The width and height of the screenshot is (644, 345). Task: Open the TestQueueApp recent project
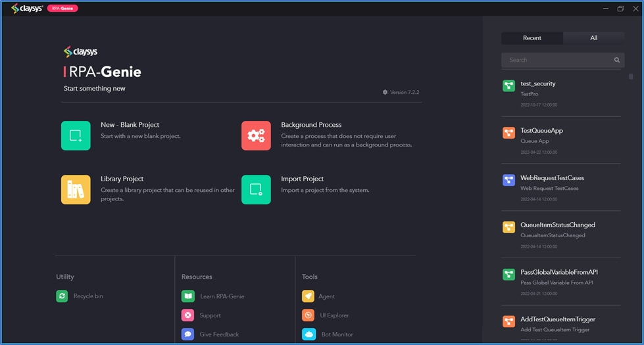tap(561, 141)
